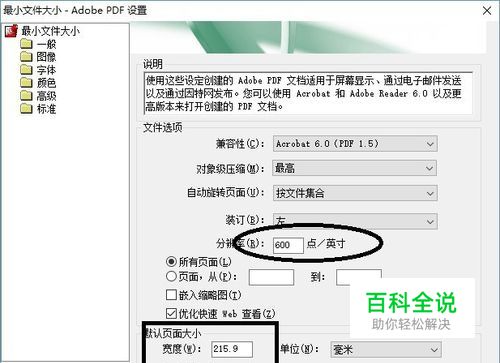Open the 对象级压缩 dropdown showing 最高

click(x=355, y=168)
